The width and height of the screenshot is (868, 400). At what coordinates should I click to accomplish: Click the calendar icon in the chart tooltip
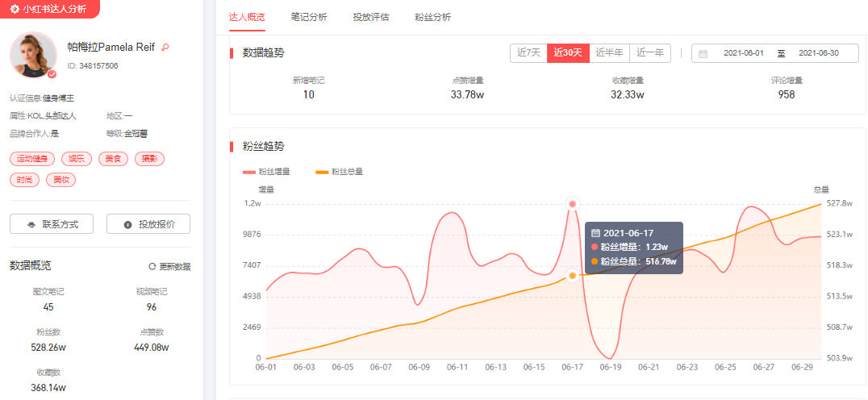click(x=595, y=233)
